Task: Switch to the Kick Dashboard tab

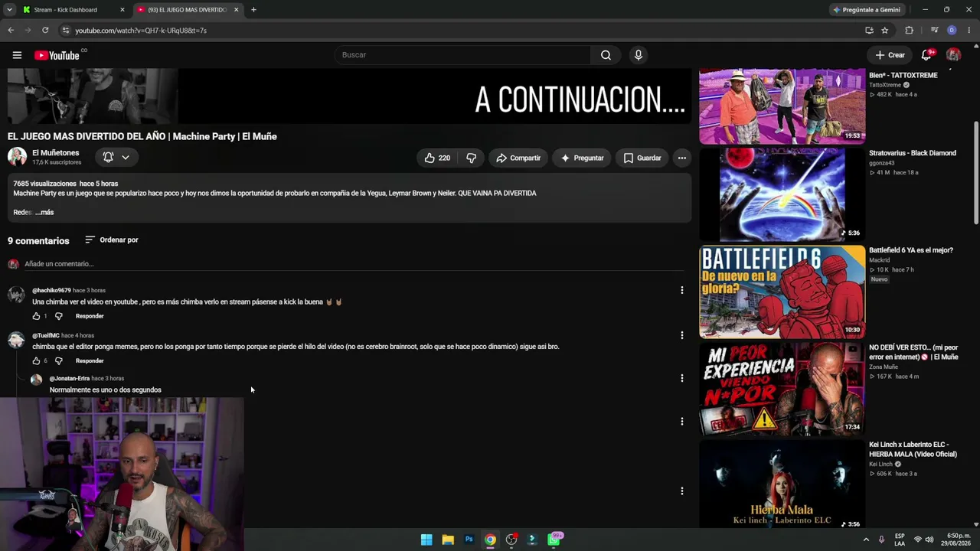Action: 73,10
